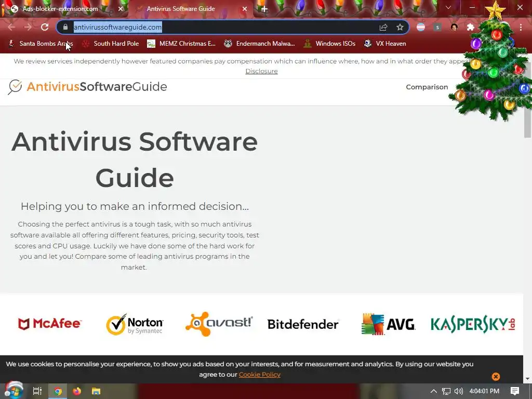Launch Firefox from the taskbar
Screen dimensions: 532x399
tap(77, 391)
